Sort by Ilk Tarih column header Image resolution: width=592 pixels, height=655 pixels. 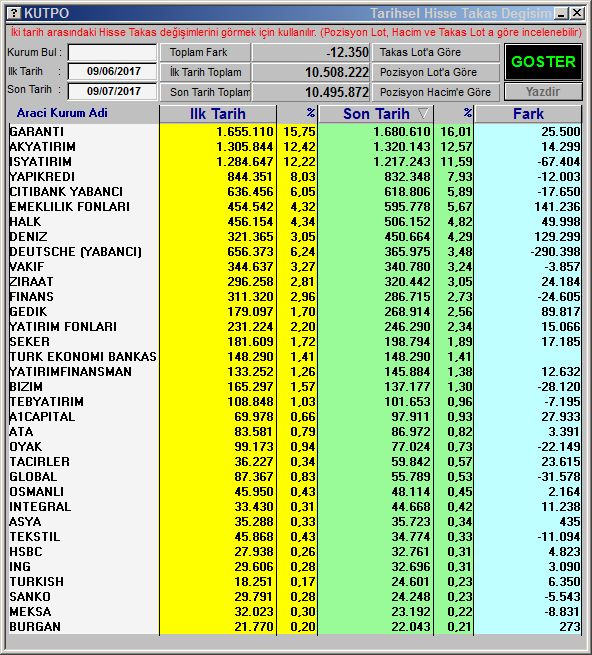pyautogui.click(x=218, y=114)
